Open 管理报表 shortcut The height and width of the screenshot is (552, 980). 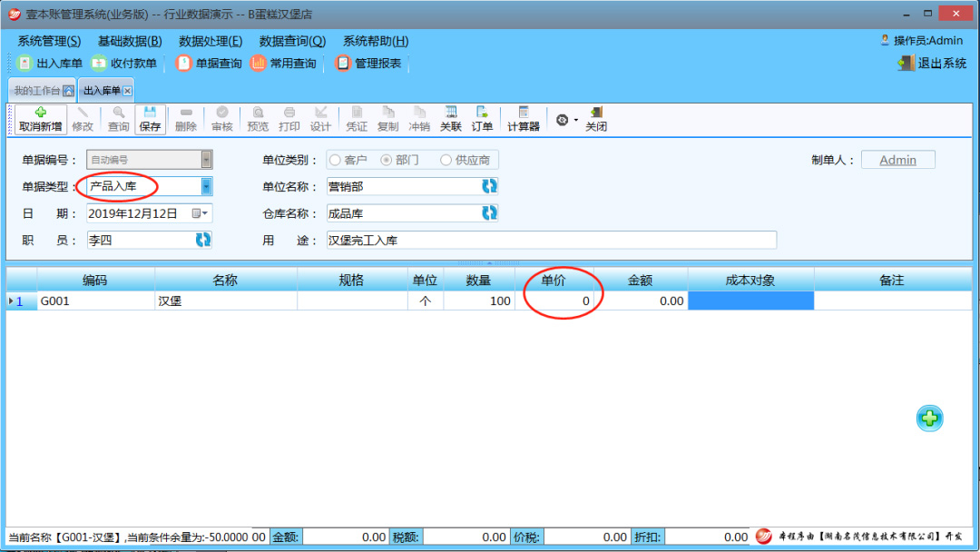click(x=368, y=64)
